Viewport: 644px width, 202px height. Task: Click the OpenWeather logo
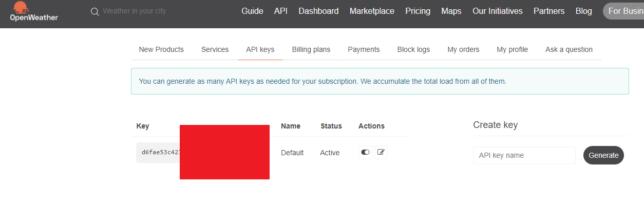pos(34,11)
